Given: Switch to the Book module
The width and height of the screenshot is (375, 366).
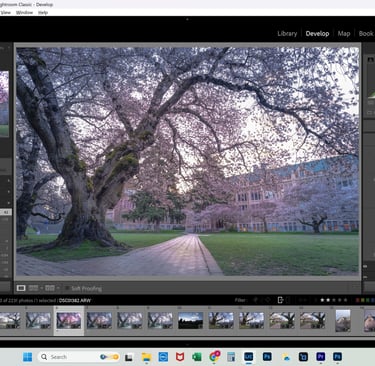Looking at the screenshot, I should 366,34.
